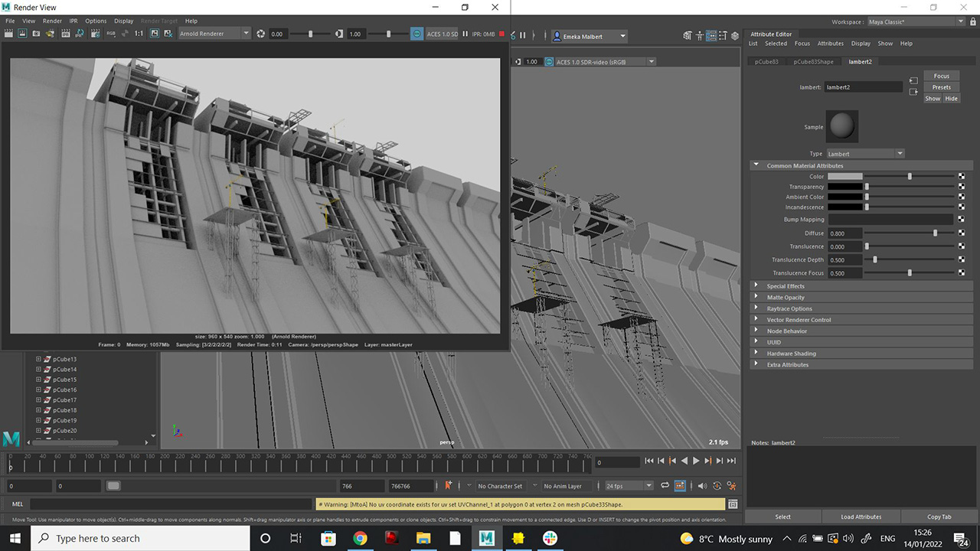
Task: Toggle the Modeling Toolkit icon in status line
Action: [688, 35]
